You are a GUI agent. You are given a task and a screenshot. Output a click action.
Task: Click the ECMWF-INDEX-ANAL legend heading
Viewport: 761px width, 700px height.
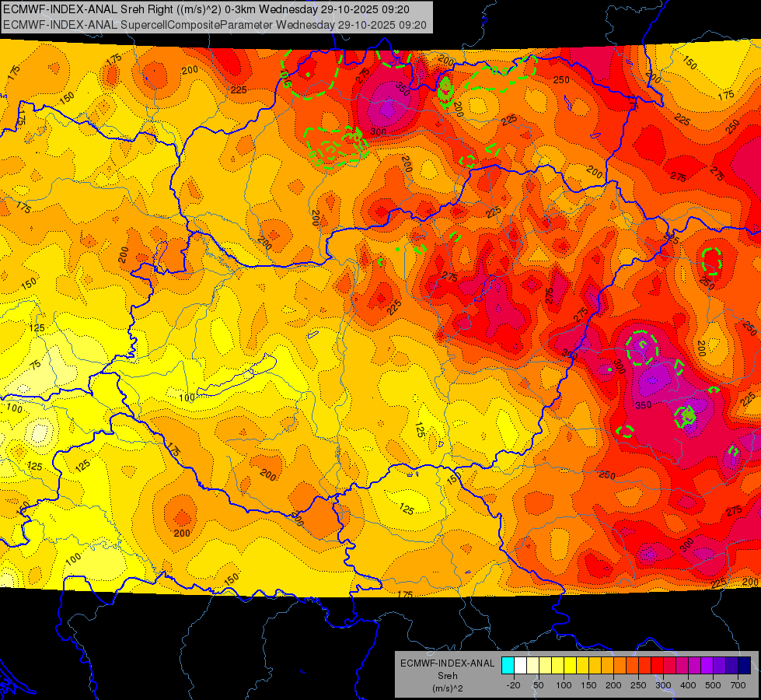click(x=448, y=663)
